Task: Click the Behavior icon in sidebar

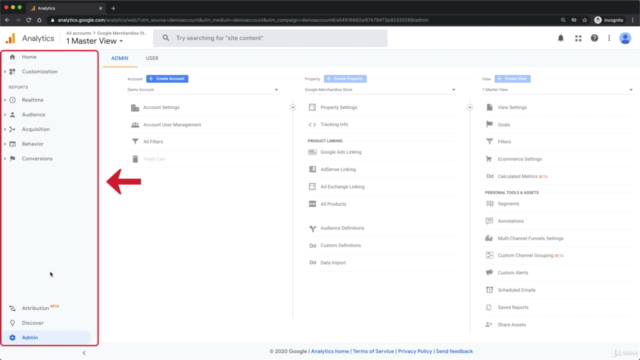Action: click(x=12, y=144)
